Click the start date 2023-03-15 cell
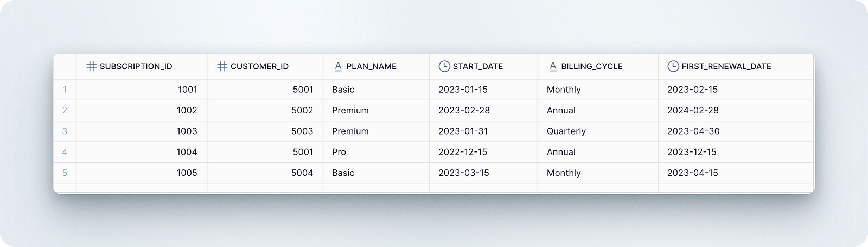The image size is (868, 247). pyautogui.click(x=483, y=173)
